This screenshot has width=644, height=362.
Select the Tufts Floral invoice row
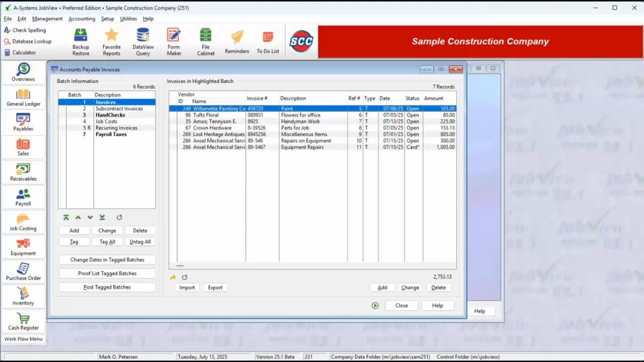[x=313, y=115]
